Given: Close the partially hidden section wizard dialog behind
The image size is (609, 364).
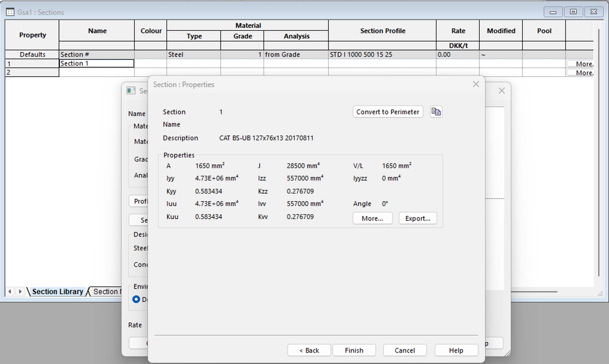Looking at the screenshot, I should 501,91.
